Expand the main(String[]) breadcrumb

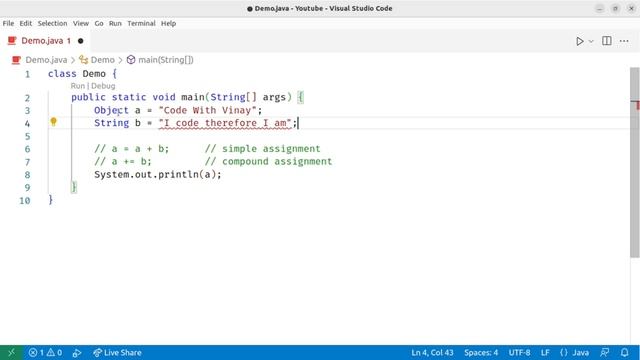tap(165, 60)
